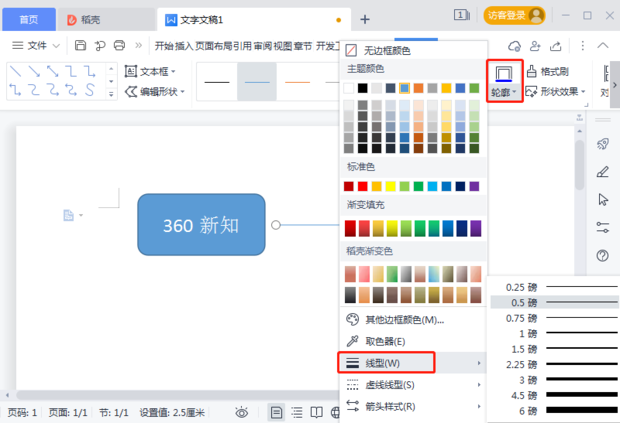
Task: Click the small document icon left of page
Action: (x=68, y=215)
